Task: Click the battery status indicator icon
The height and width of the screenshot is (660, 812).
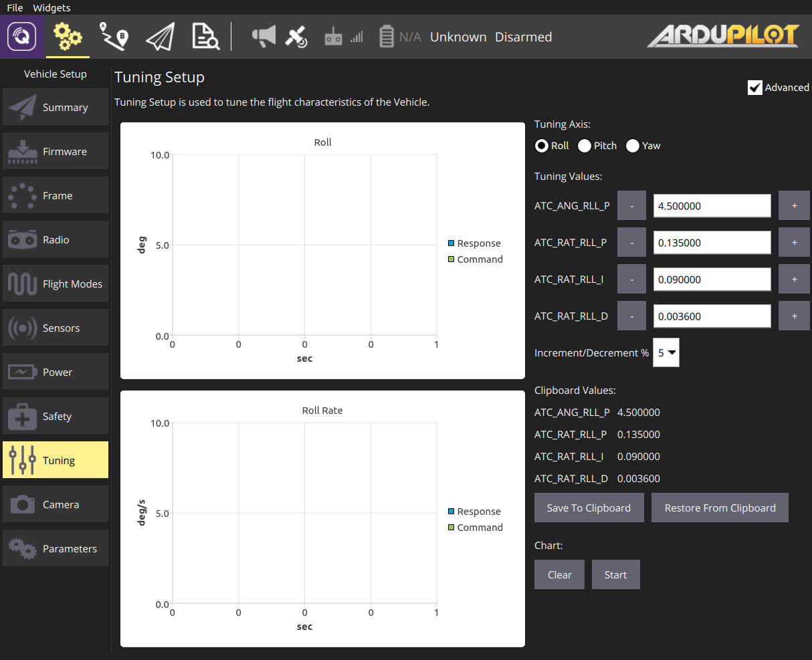Action: click(387, 37)
